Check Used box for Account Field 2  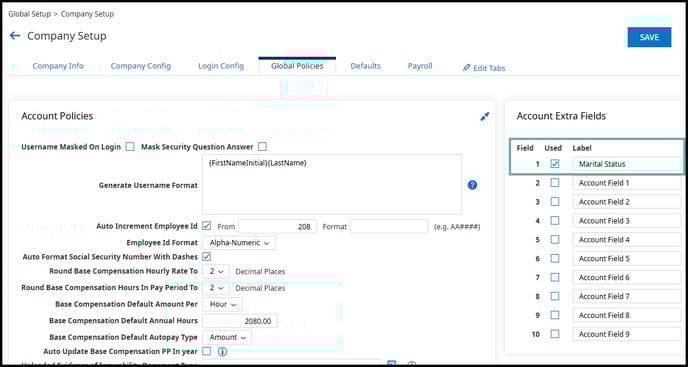pos(555,201)
